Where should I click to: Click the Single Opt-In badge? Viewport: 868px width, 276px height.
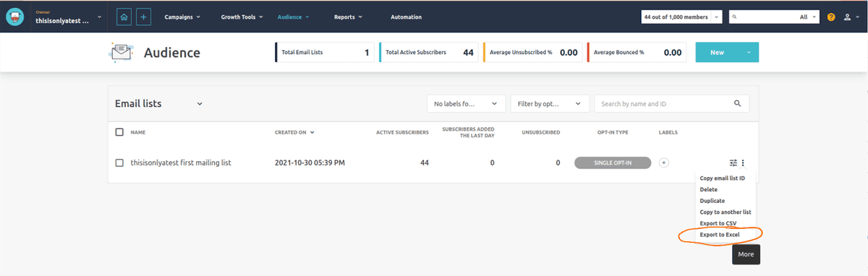coord(613,163)
